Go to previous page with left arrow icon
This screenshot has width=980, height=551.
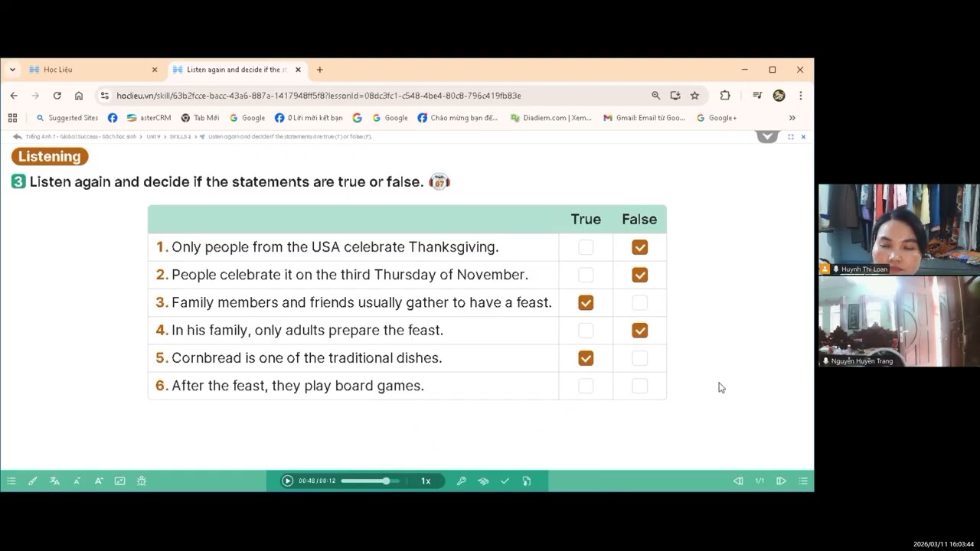[x=738, y=481]
